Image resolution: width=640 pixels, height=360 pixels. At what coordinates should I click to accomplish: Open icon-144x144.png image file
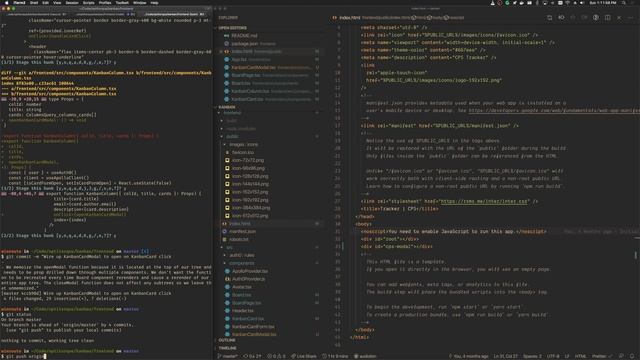tap(250, 184)
